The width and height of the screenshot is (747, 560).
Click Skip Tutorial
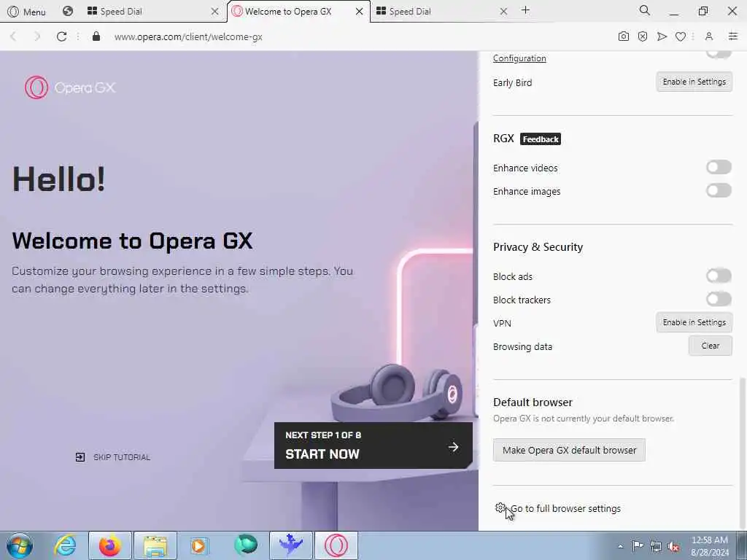113,457
